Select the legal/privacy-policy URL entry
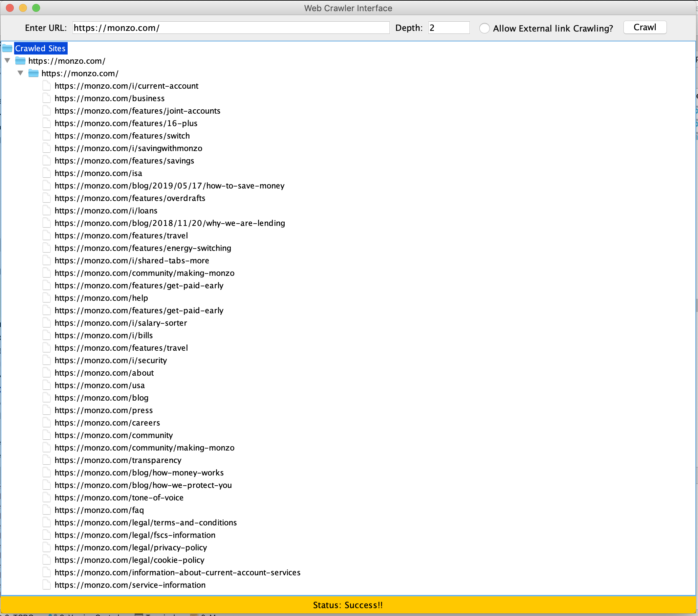Image resolution: width=698 pixels, height=616 pixels. 131,547
